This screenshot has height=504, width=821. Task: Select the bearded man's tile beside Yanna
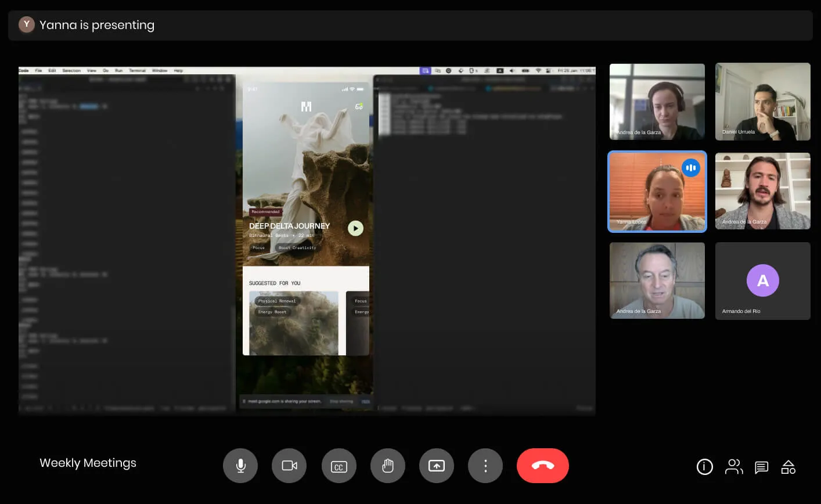pos(762,191)
